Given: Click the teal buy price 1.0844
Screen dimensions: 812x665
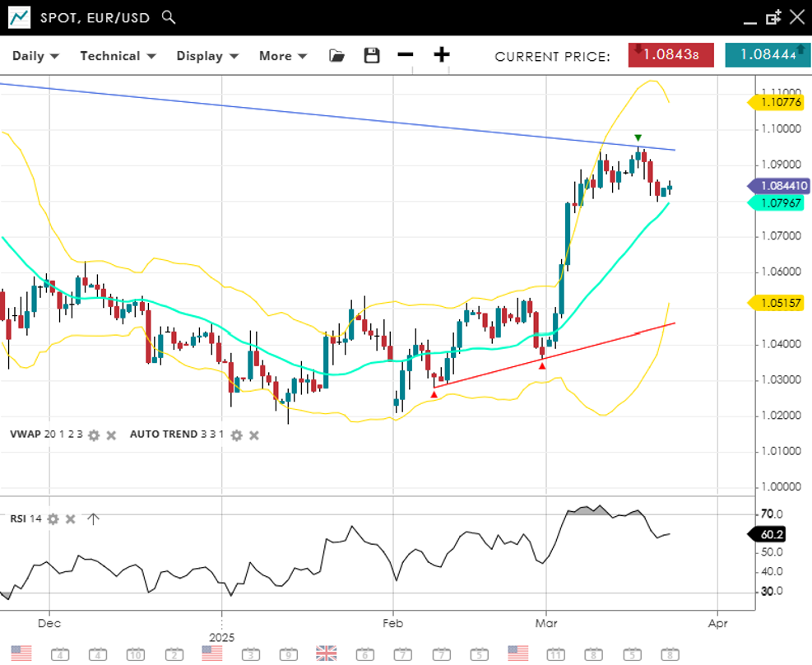Looking at the screenshot, I should (x=768, y=55).
